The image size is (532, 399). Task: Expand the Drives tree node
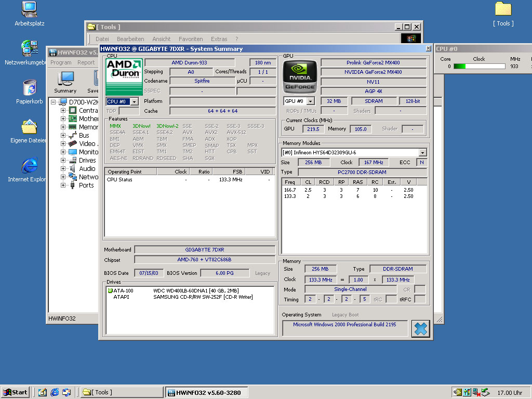point(63,161)
